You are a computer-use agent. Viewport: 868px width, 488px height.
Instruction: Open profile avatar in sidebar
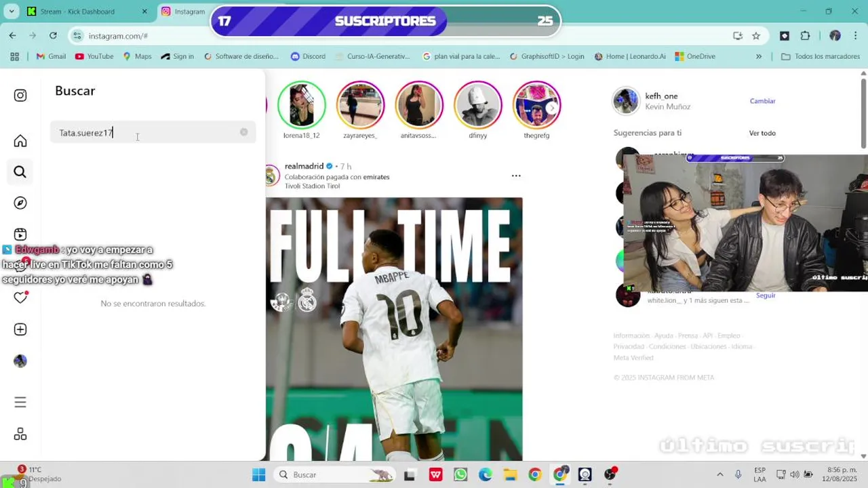tap(20, 361)
